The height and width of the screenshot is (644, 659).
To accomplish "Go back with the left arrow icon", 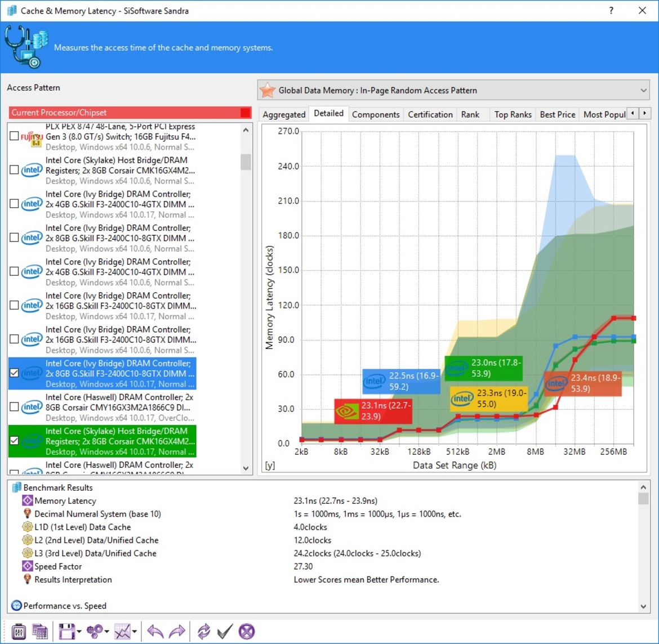I will click(x=155, y=632).
